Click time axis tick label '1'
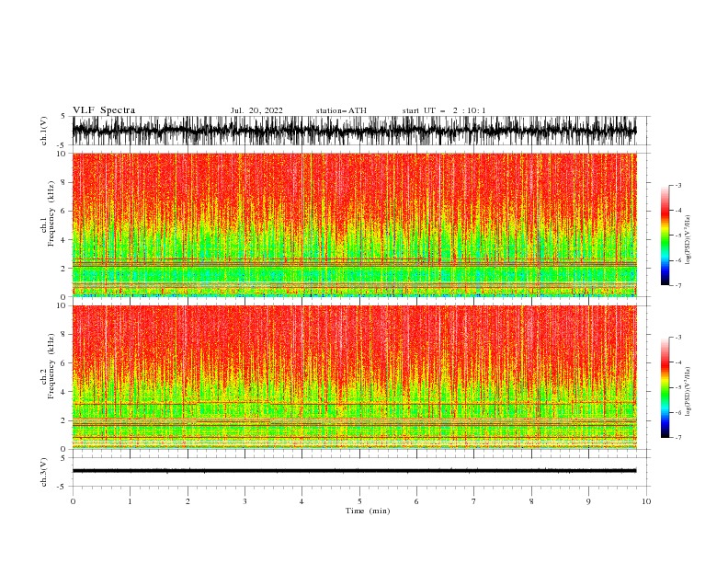Viewport: 728px width, 563px height. [130, 501]
